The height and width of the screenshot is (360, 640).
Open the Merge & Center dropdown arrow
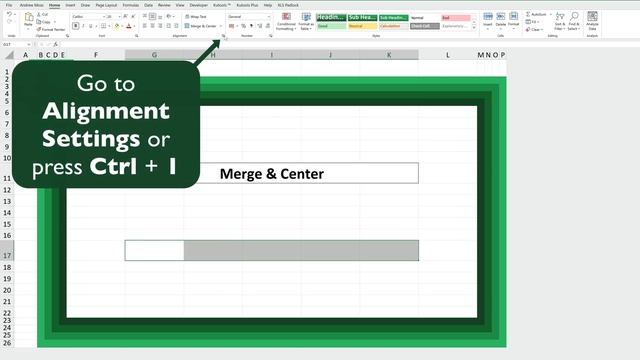coord(221,26)
